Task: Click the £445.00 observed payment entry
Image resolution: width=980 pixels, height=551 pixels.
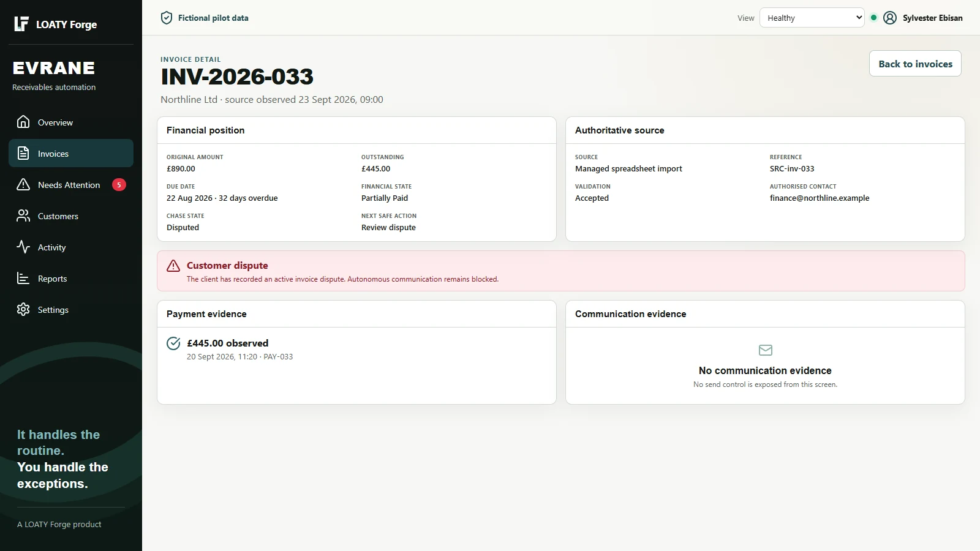Action: click(x=227, y=343)
